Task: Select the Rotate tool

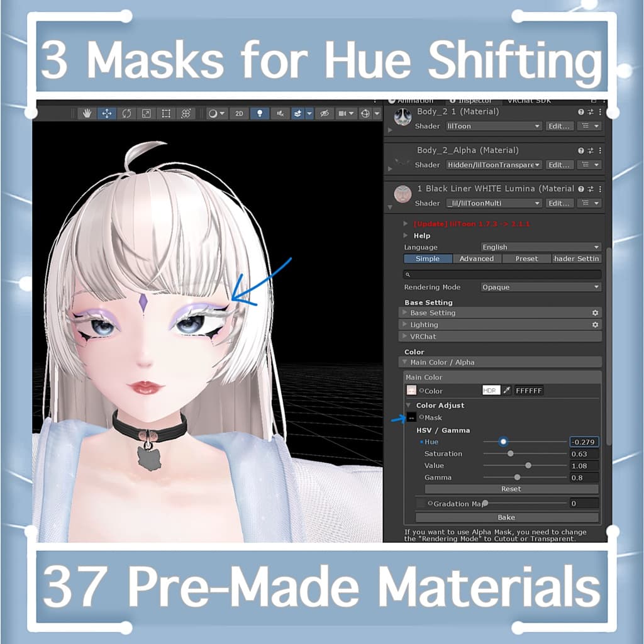Action: coord(126,114)
